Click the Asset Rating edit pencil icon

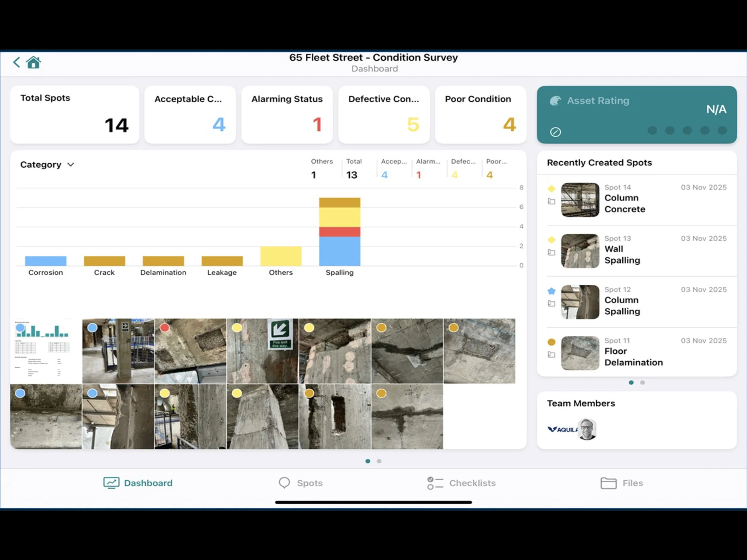point(555,132)
